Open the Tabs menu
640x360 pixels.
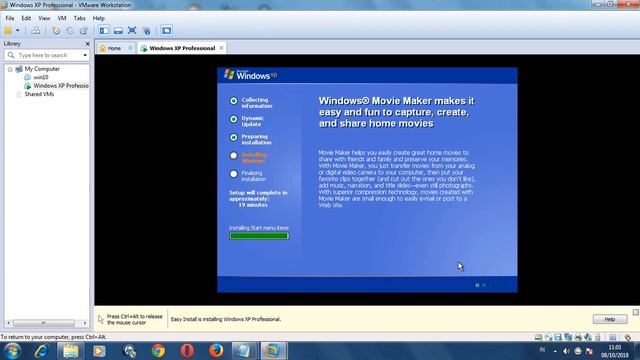(79, 18)
